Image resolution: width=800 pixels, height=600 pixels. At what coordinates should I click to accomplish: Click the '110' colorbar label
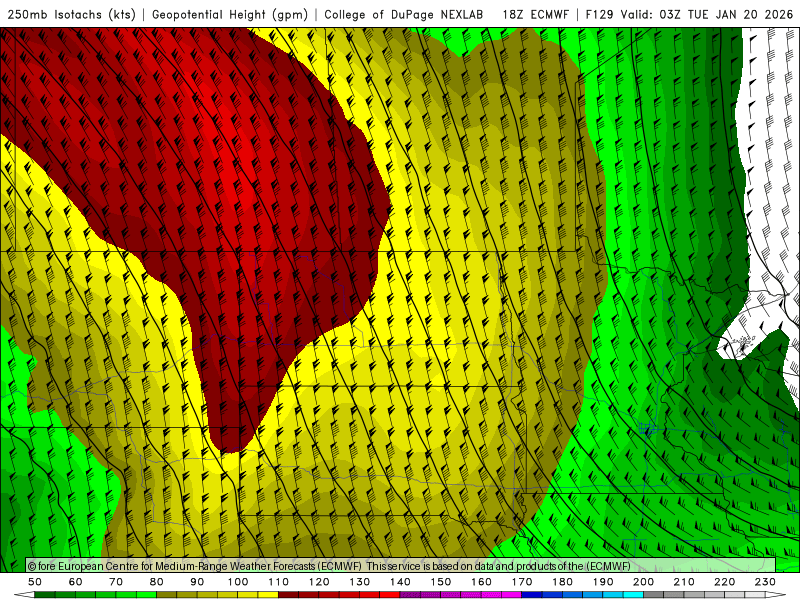pyautogui.click(x=279, y=582)
